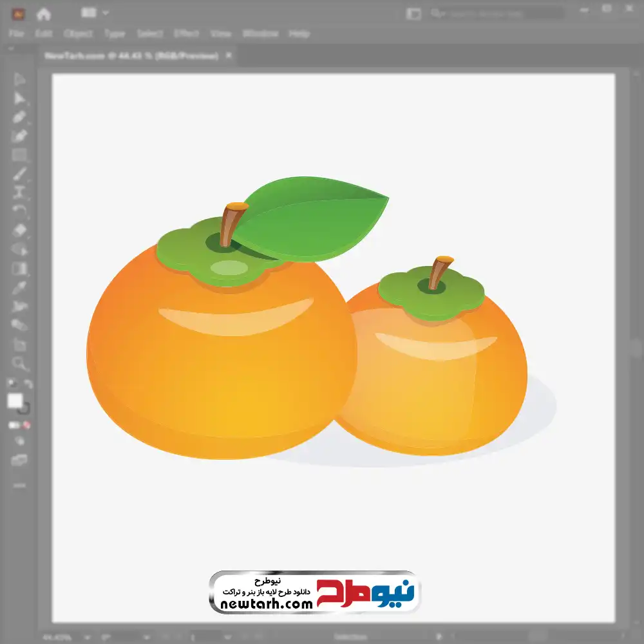Screen dimensions: 644x644
Task: Open the rotate view dropdown in status bar
Action: [x=146, y=638]
